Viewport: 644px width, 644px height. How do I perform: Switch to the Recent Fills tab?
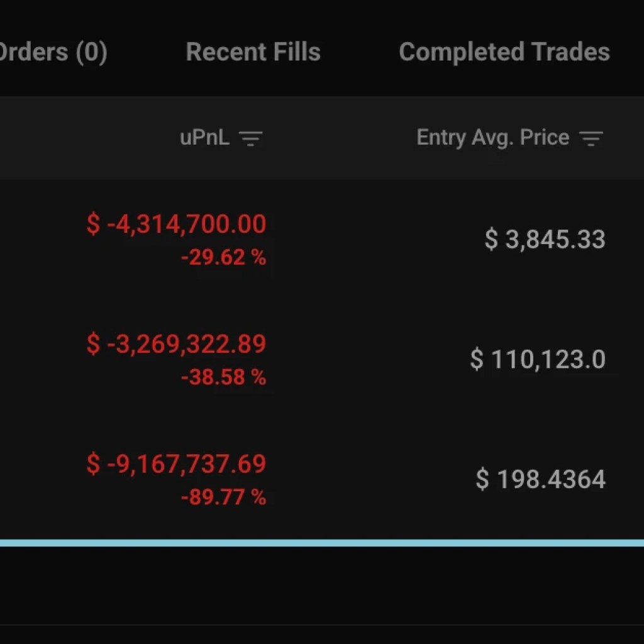coord(253,52)
